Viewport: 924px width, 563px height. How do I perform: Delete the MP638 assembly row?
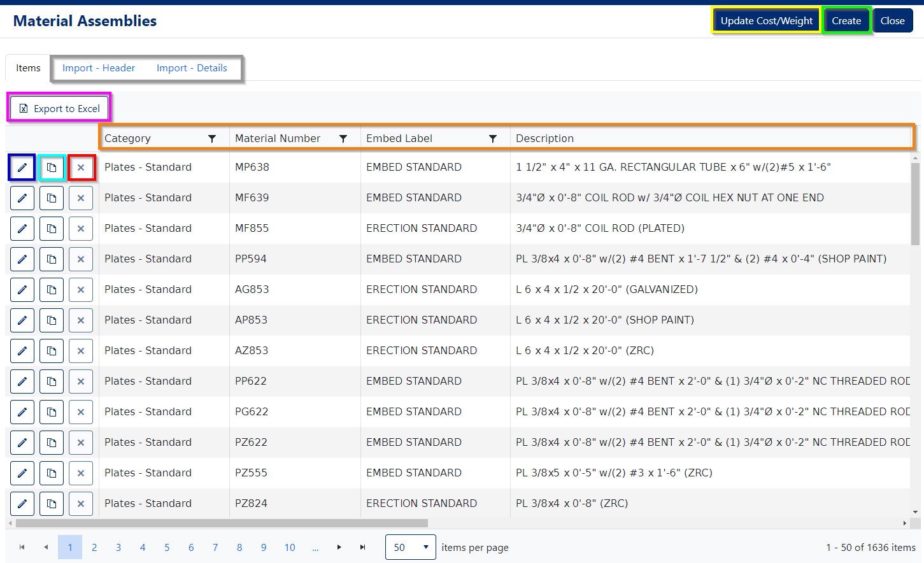click(81, 167)
